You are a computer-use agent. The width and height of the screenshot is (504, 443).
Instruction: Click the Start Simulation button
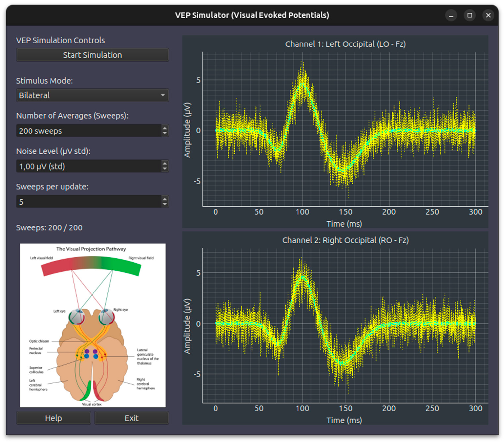tap(93, 55)
